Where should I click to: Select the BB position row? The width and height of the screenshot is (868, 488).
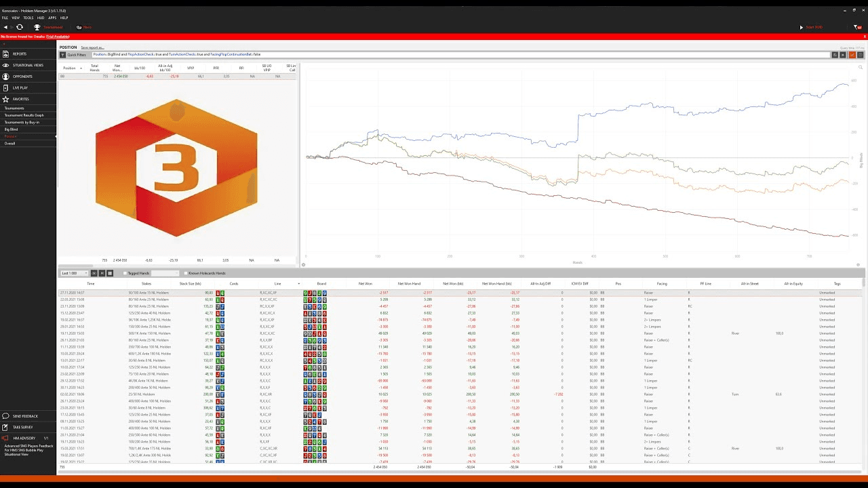(178, 77)
